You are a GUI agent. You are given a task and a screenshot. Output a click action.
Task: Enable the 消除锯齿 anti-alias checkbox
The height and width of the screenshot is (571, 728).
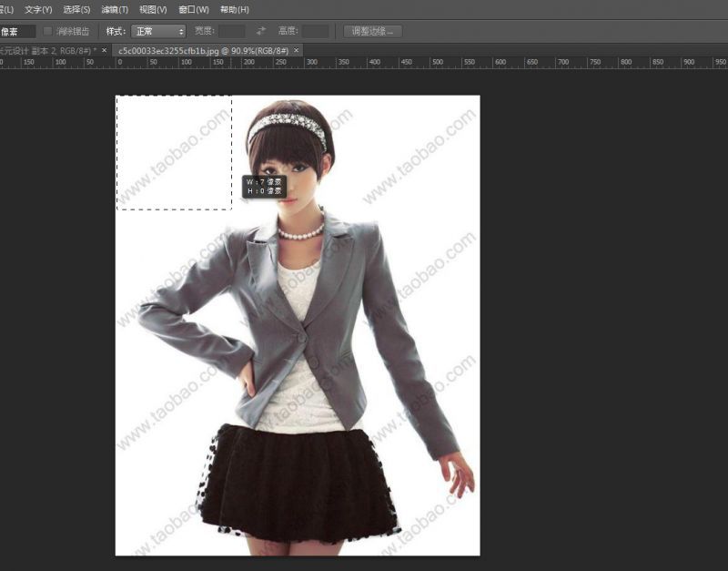click(x=48, y=30)
